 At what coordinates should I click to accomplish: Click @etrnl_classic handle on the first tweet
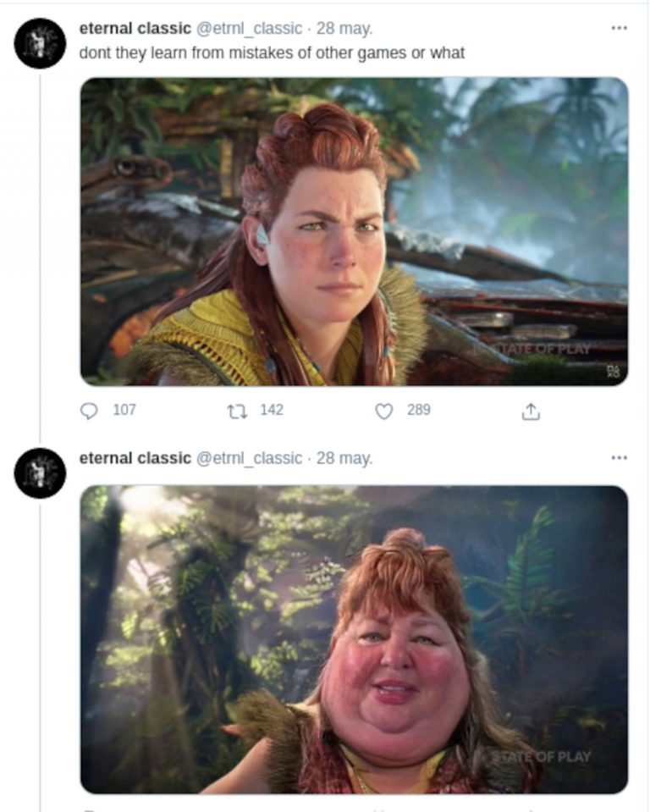click(249, 29)
